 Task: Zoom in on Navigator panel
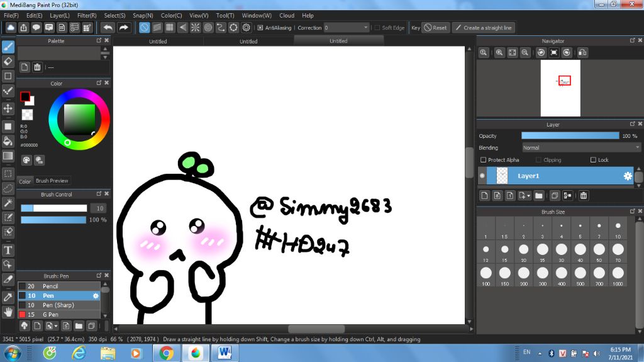[x=499, y=52]
